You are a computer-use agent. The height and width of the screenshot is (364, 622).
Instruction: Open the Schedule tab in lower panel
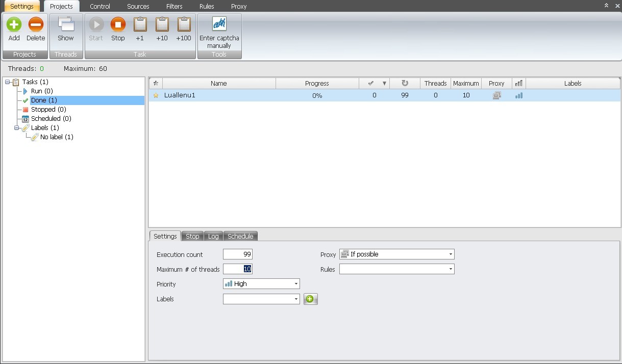pos(240,236)
